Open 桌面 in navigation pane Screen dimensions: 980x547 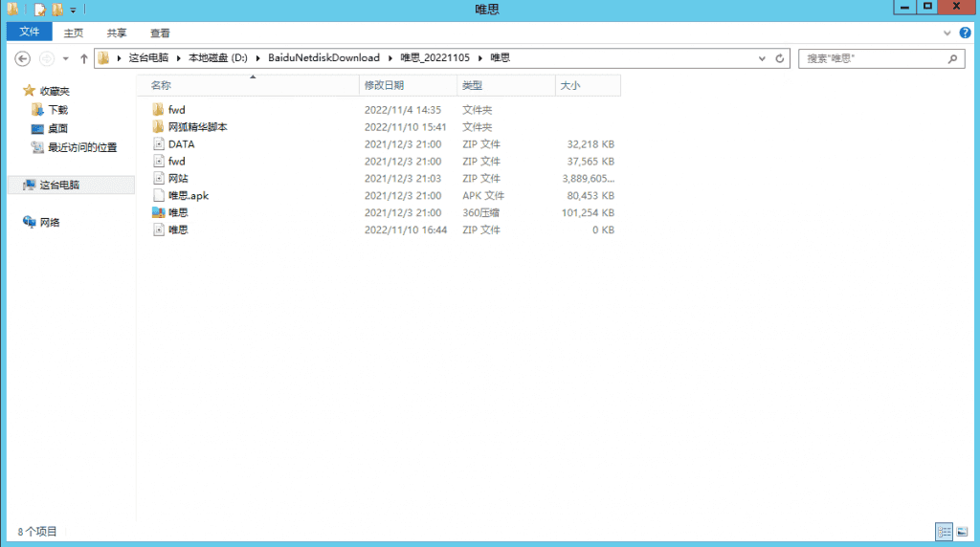tap(57, 129)
